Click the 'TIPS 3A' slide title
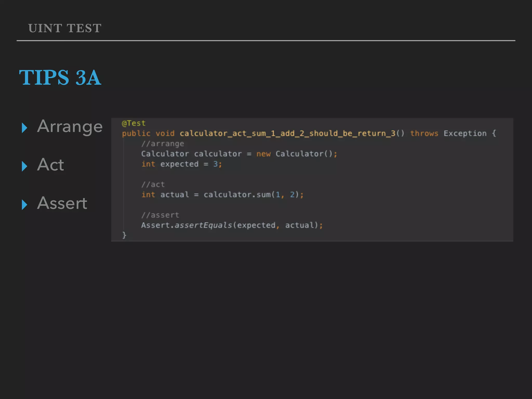The image size is (532, 399). click(60, 77)
